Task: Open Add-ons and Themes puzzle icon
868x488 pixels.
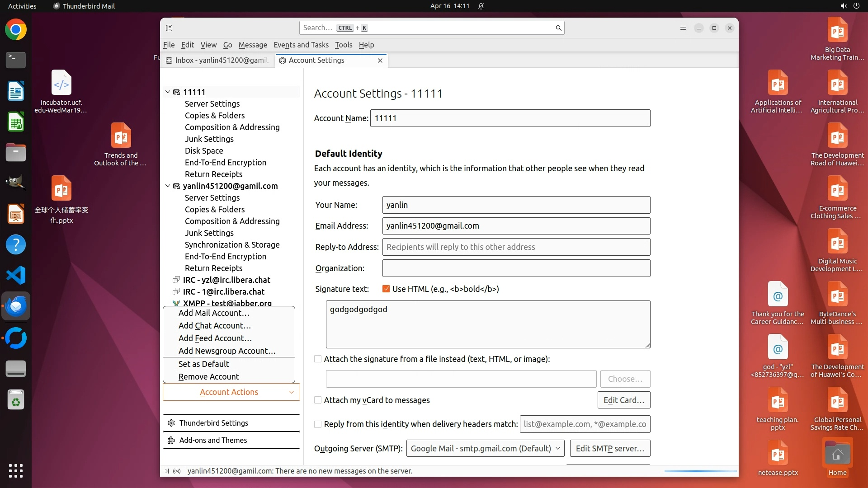Action: click(x=171, y=440)
